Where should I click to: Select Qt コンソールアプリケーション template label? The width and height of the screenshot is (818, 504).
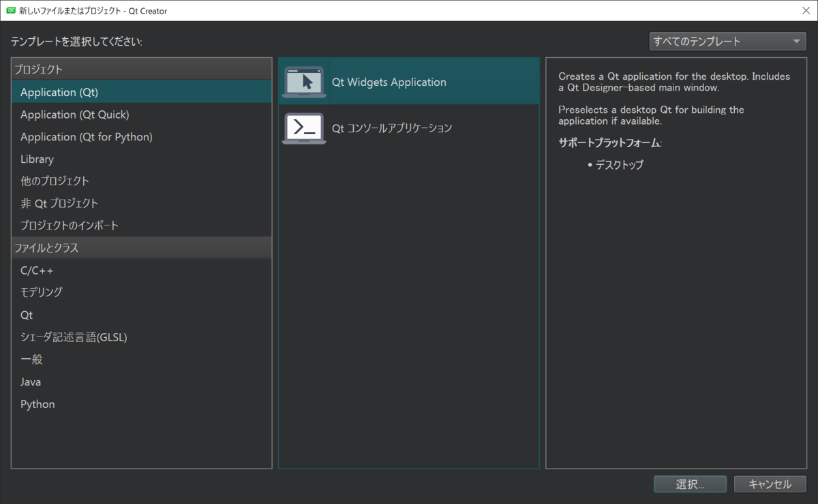tap(392, 128)
